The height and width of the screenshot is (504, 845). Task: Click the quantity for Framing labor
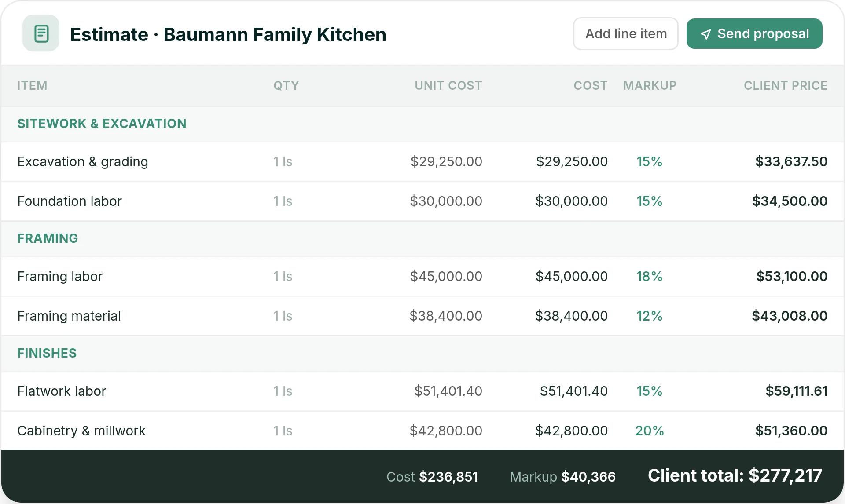(x=283, y=276)
